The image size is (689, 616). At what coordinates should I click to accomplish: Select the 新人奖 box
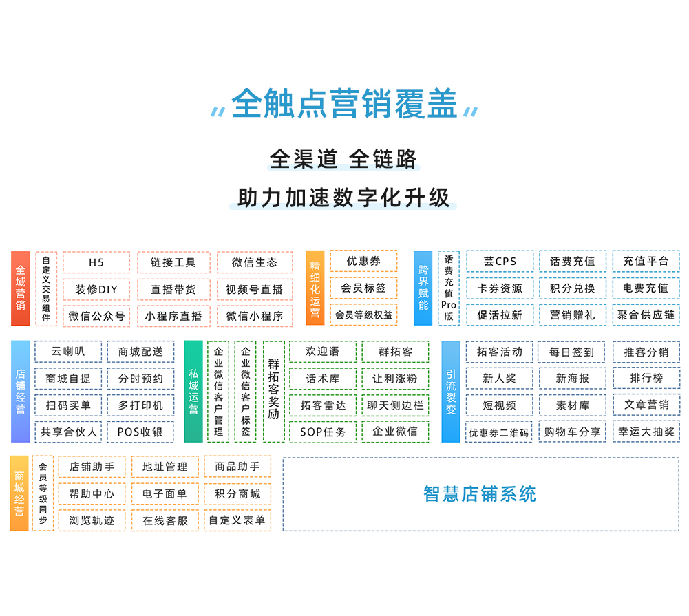pos(500,379)
